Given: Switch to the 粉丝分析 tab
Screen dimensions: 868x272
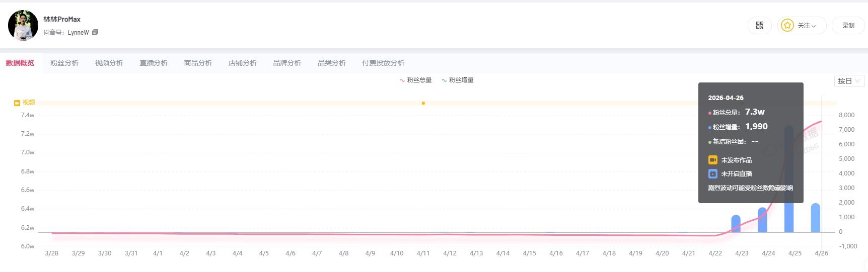Looking at the screenshot, I should pyautogui.click(x=64, y=63).
